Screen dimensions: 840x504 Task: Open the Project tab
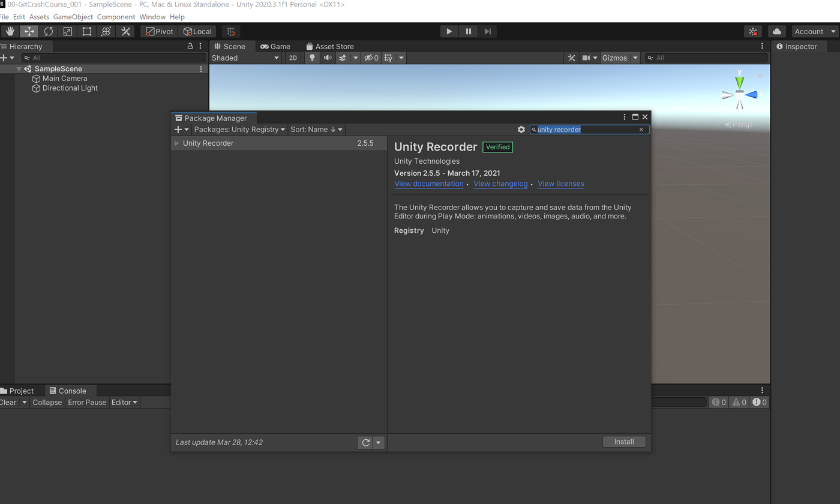click(x=17, y=391)
